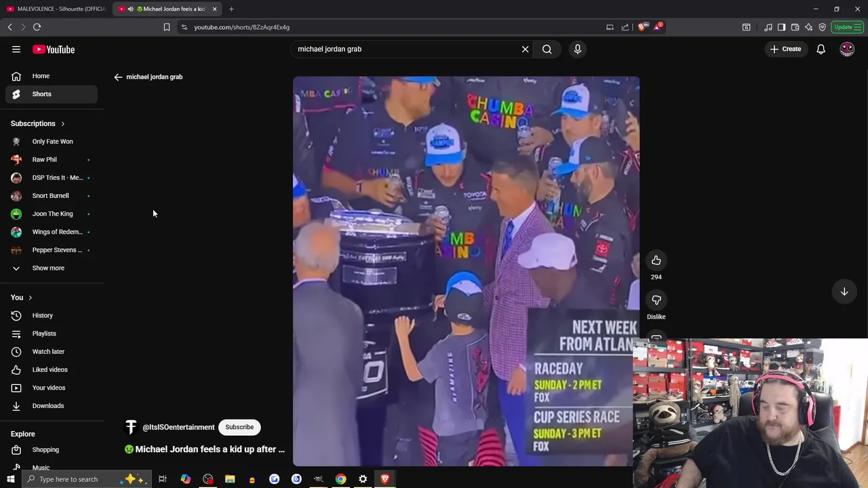Subscribe to @ItsISOentertainment

coord(239,427)
